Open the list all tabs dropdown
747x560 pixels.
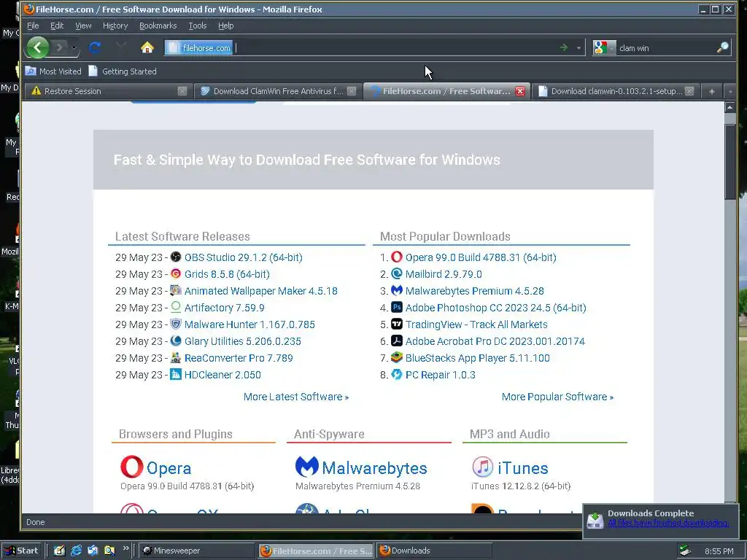tap(730, 91)
